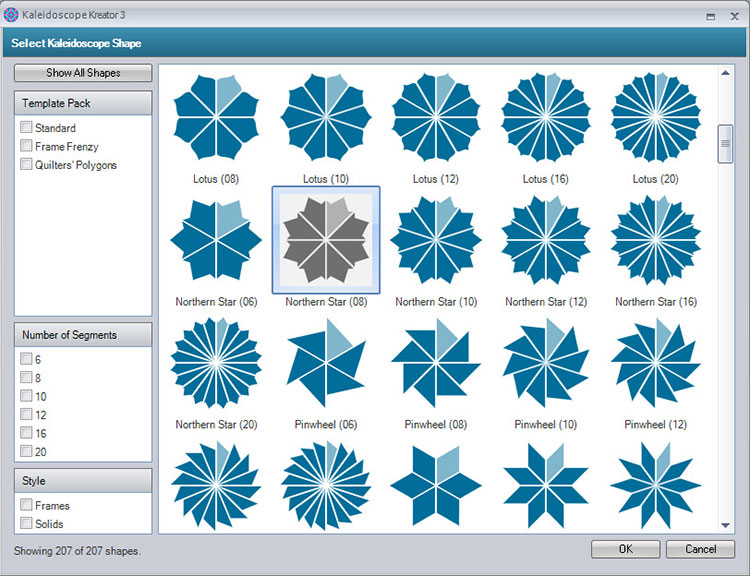
Task: Choose the Northern Star (20) shape
Action: 216,363
